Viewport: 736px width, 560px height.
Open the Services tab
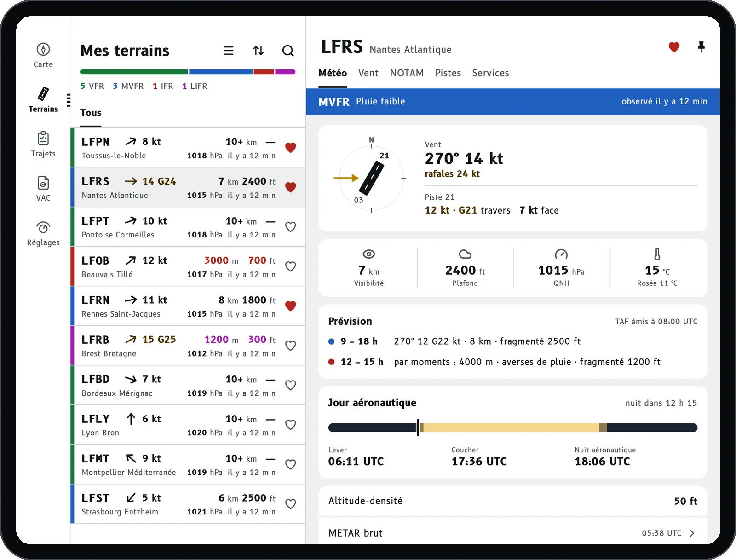tap(490, 73)
